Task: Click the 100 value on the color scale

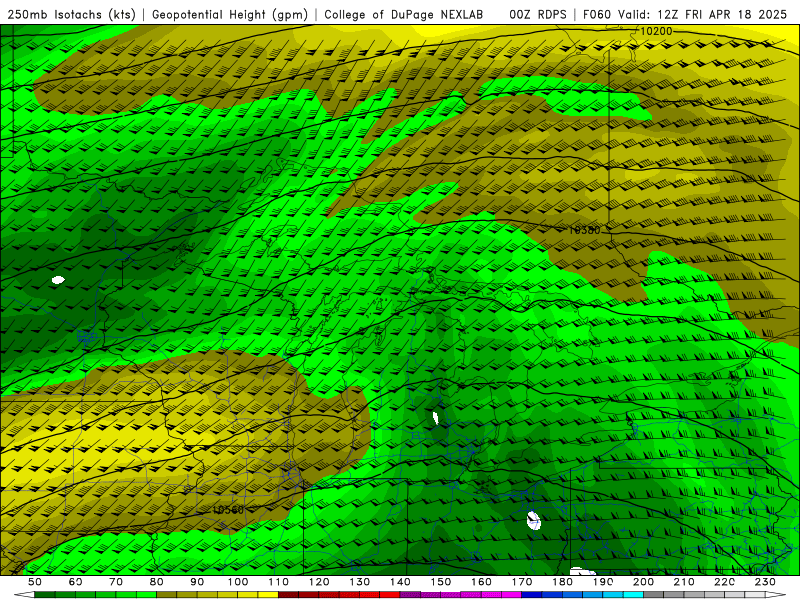Action: 238,582
